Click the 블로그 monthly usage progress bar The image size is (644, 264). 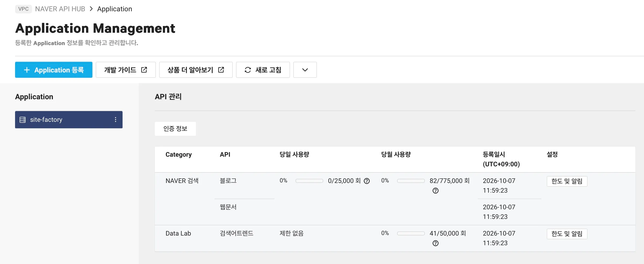(411, 181)
